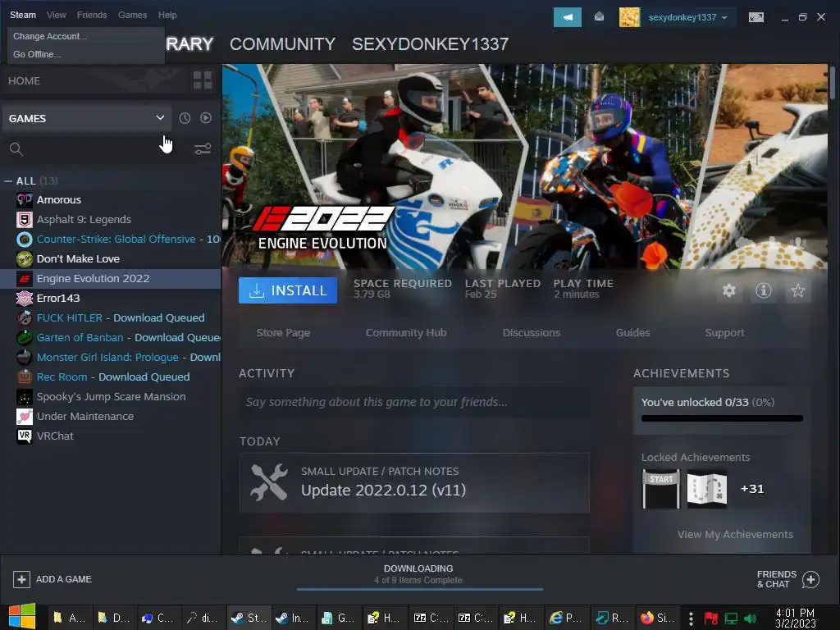The width and height of the screenshot is (840, 630).
Task: Click the user avatar image
Action: click(629, 17)
